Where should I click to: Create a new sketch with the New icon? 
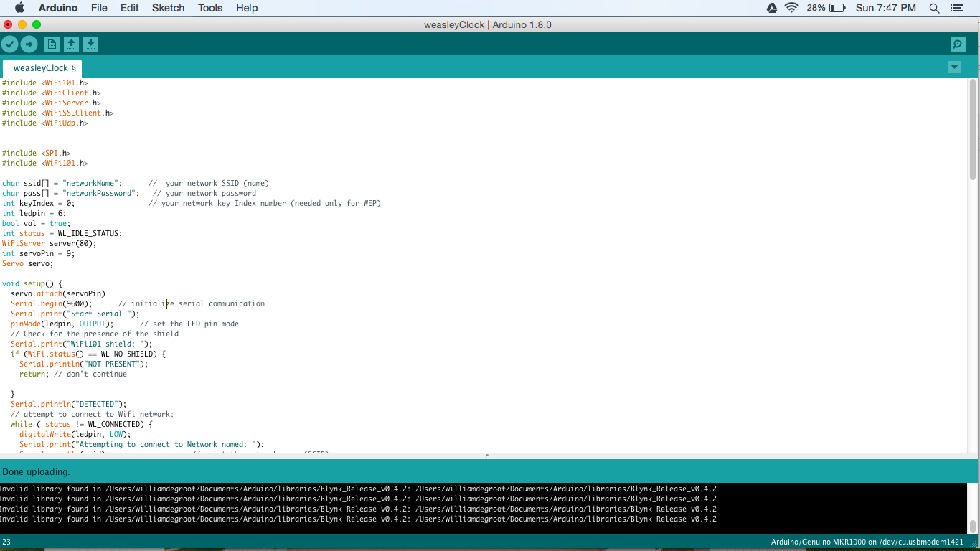coord(52,44)
